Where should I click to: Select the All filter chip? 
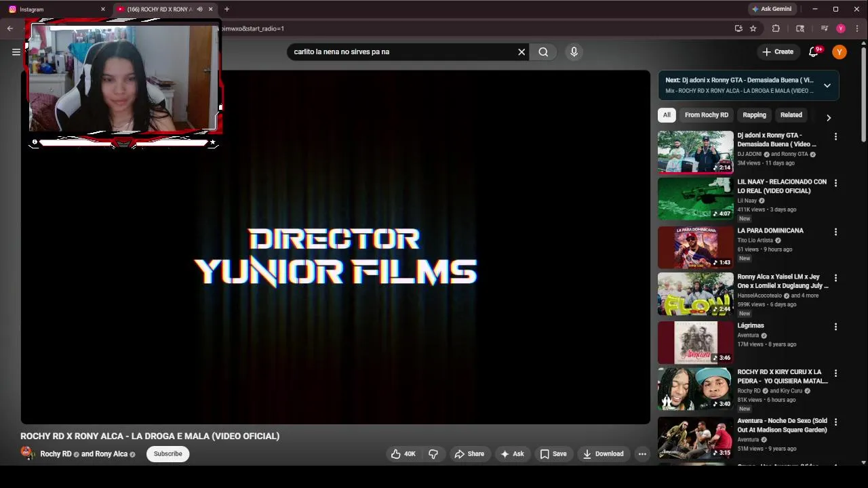click(667, 115)
